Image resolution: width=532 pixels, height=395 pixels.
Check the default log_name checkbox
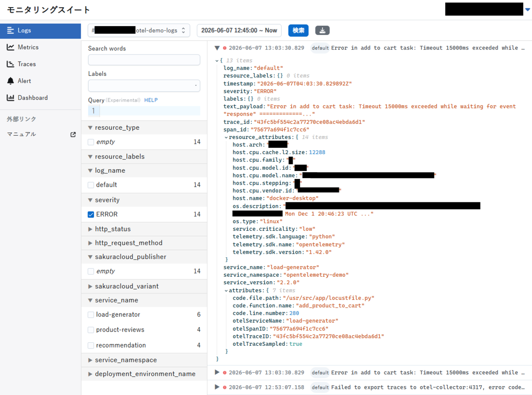click(91, 185)
